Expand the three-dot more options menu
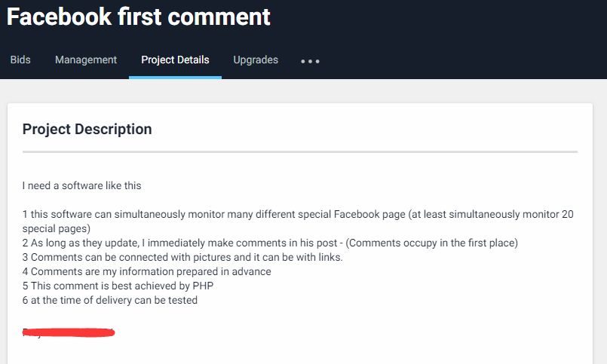This screenshot has height=364, width=607. (x=310, y=61)
